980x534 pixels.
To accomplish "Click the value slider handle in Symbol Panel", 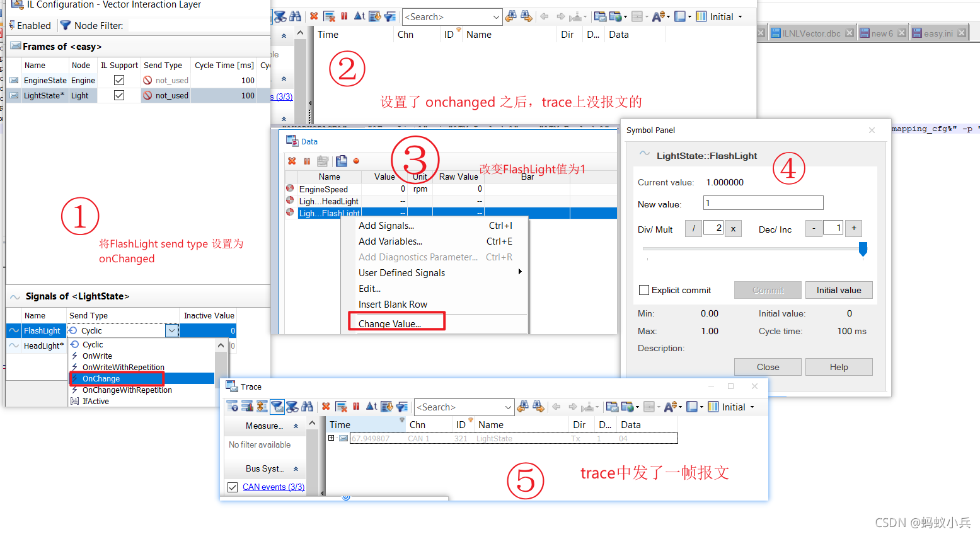I will [x=863, y=249].
